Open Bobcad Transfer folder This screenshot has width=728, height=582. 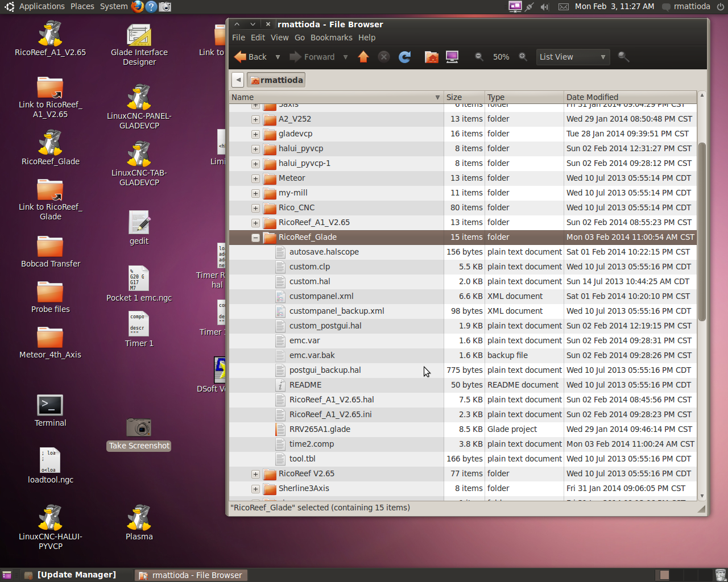(x=50, y=251)
